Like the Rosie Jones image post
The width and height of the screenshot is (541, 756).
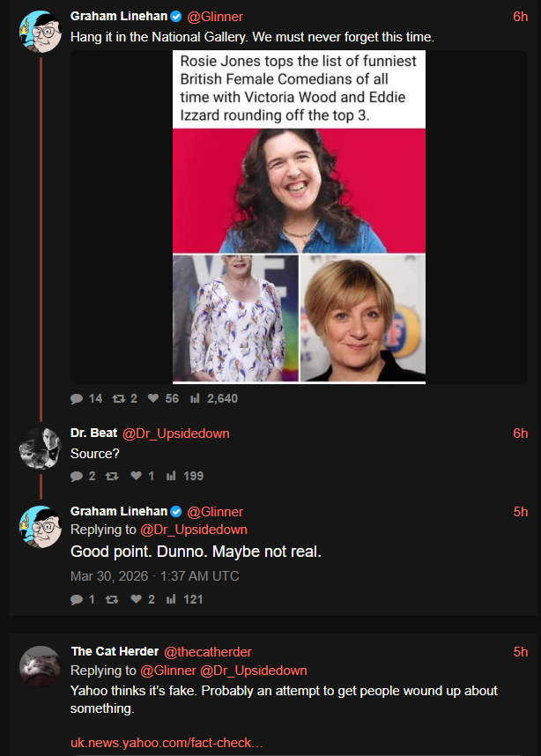153,398
